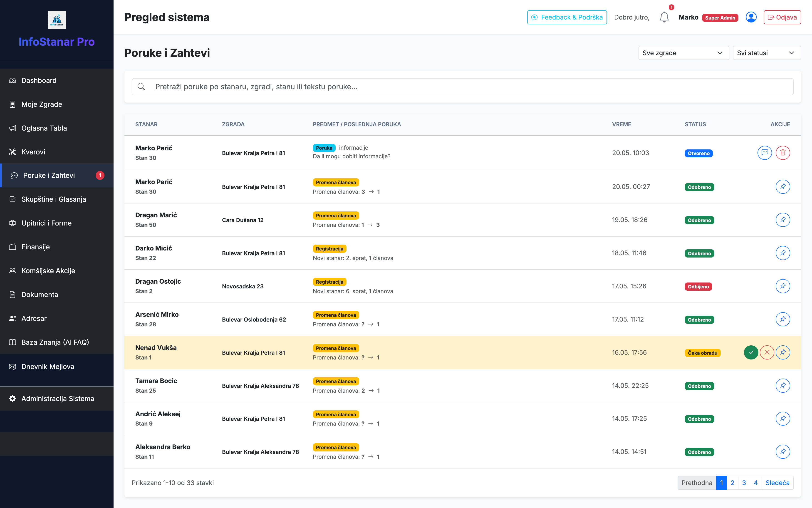Viewport: 812px width, 508px height.
Task: Open the user profile avatar icon
Action: pyautogui.click(x=751, y=17)
